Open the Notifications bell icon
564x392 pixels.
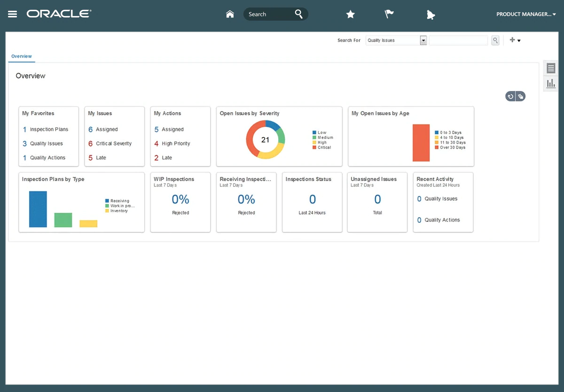(431, 15)
